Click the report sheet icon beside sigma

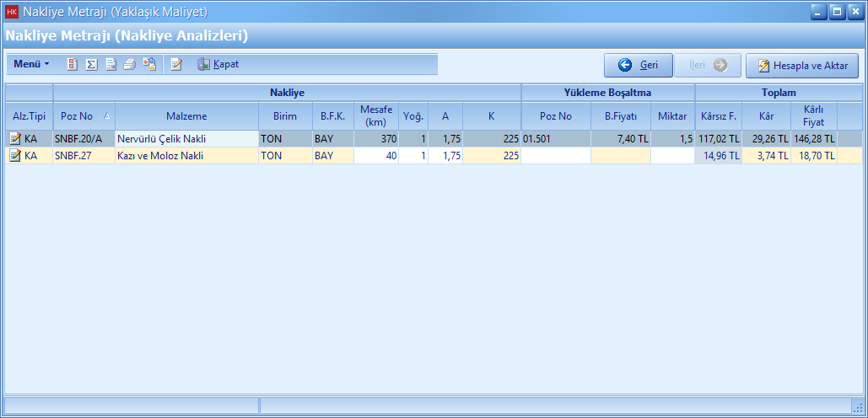[111, 64]
